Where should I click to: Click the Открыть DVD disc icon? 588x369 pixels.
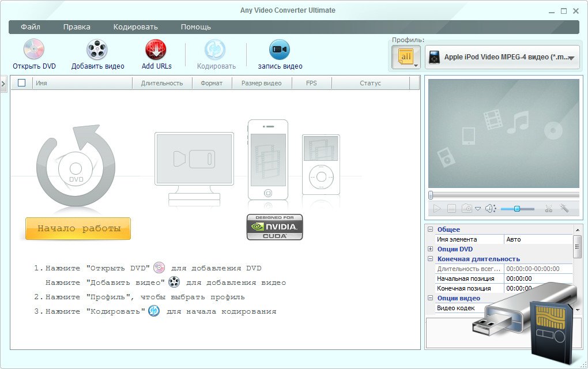pyautogui.click(x=34, y=50)
